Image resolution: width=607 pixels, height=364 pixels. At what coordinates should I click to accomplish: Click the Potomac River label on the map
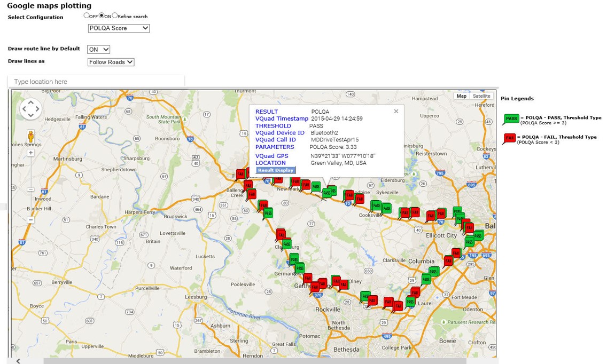click(244, 313)
